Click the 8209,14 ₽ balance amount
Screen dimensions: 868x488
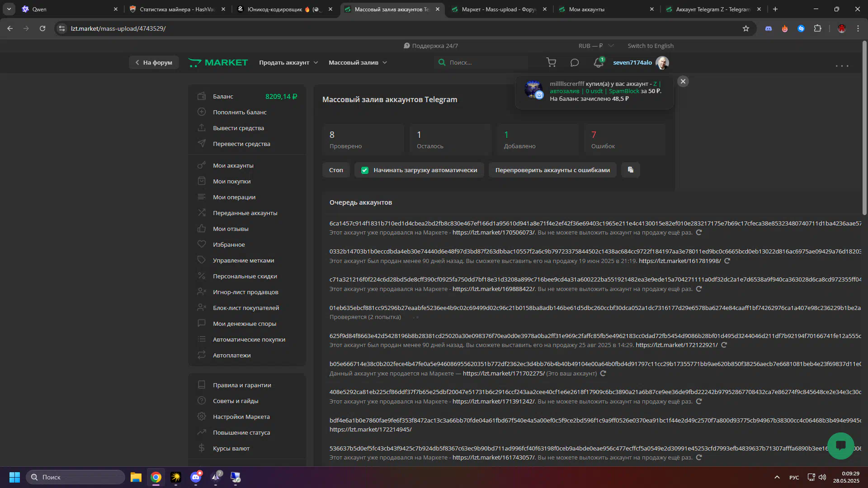(281, 96)
